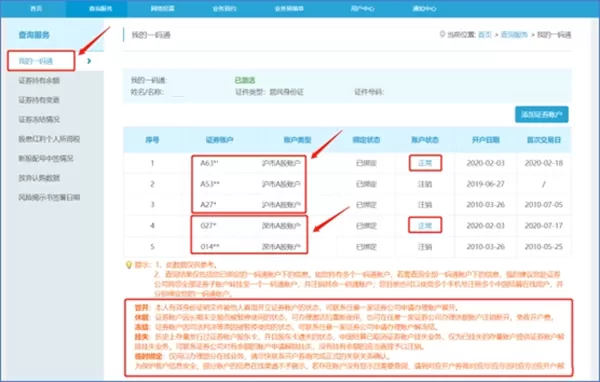The image size is (600, 382).
Task: Click the 开户日期 column header
Action: click(x=486, y=140)
